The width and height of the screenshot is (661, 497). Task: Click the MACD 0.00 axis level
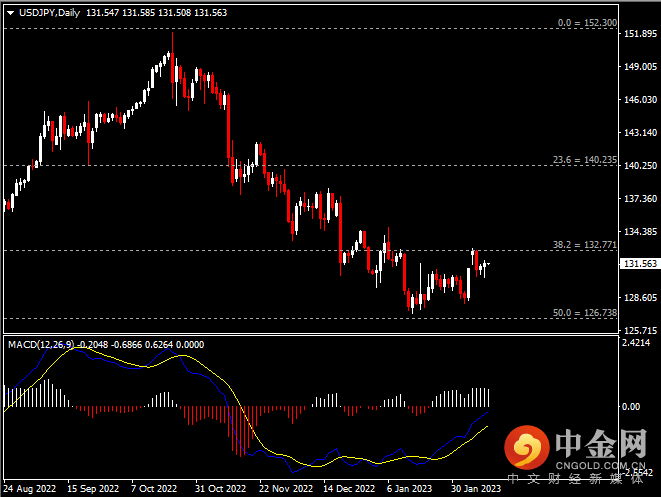pos(632,407)
